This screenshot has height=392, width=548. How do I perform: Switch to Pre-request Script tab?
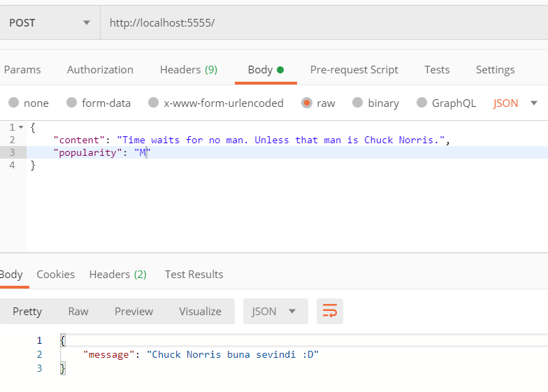(354, 69)
